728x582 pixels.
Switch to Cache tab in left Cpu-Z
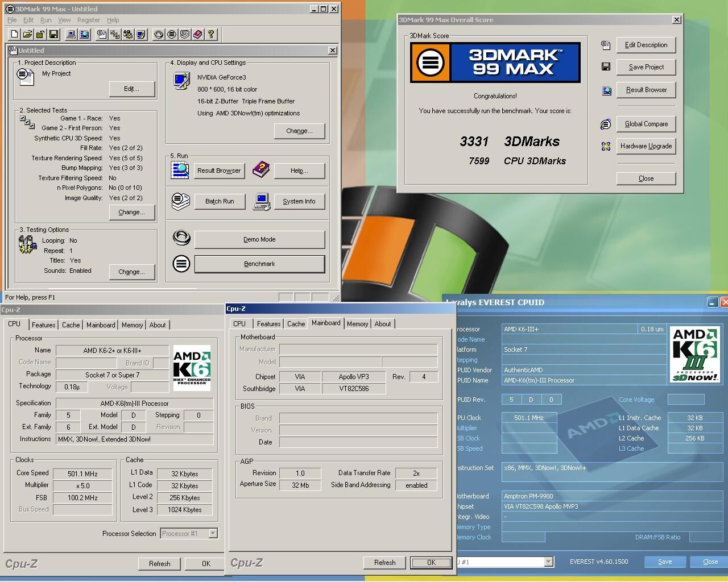pyautogui.click(x=71, y=325)
